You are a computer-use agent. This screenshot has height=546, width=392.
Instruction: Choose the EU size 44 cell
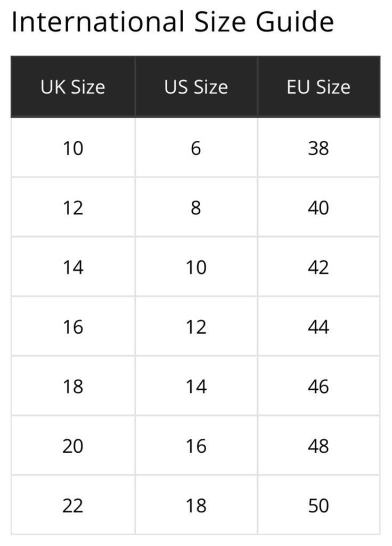click(x=318, y=326)
